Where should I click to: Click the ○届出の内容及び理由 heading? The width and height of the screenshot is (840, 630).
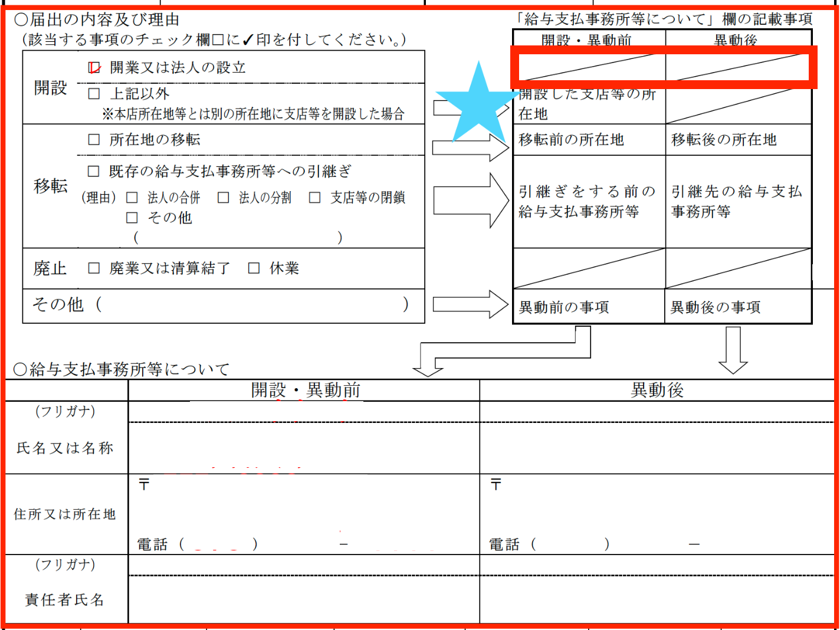point(97,19)
